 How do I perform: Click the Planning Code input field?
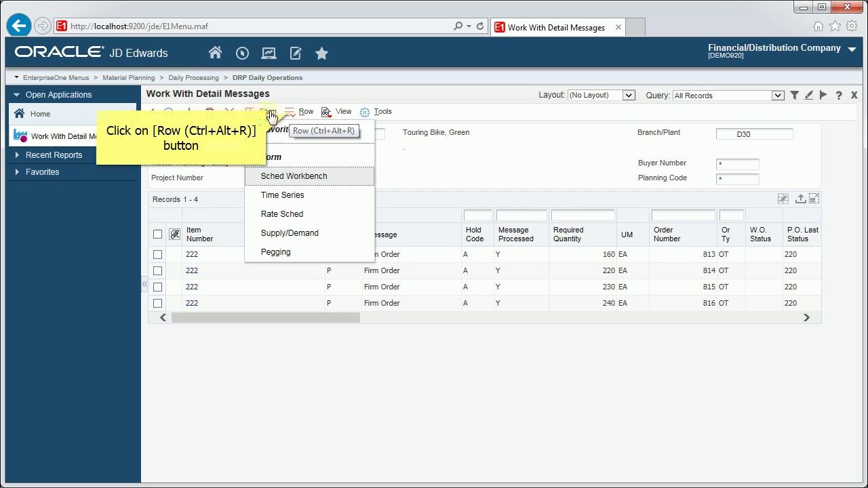point(737,180)
